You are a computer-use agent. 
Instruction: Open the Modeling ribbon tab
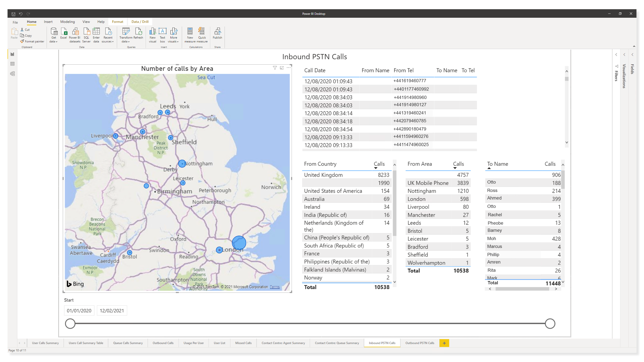click(67, 22)
